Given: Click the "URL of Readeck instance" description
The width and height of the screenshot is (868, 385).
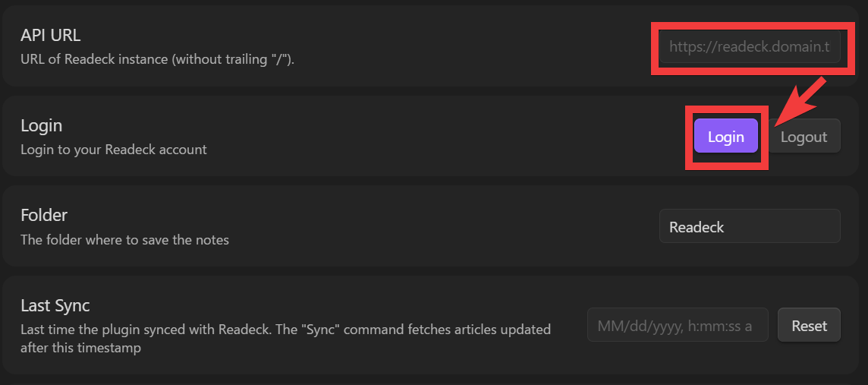Looking at the screenshot, I should tap(157, 58).
